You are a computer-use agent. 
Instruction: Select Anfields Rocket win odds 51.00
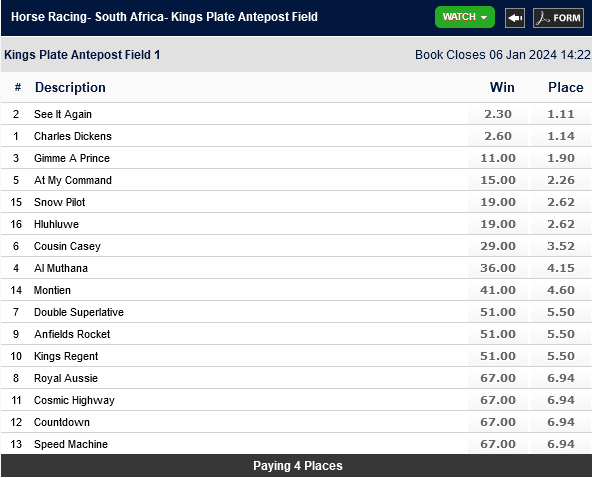point(498,334)
